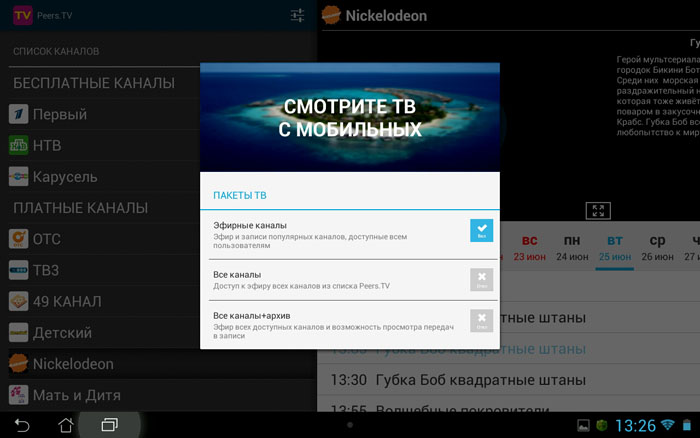Click the Все каналы+архив package title
The height and width of the screenshot is (438, 700).
click(x=252, y=316)
